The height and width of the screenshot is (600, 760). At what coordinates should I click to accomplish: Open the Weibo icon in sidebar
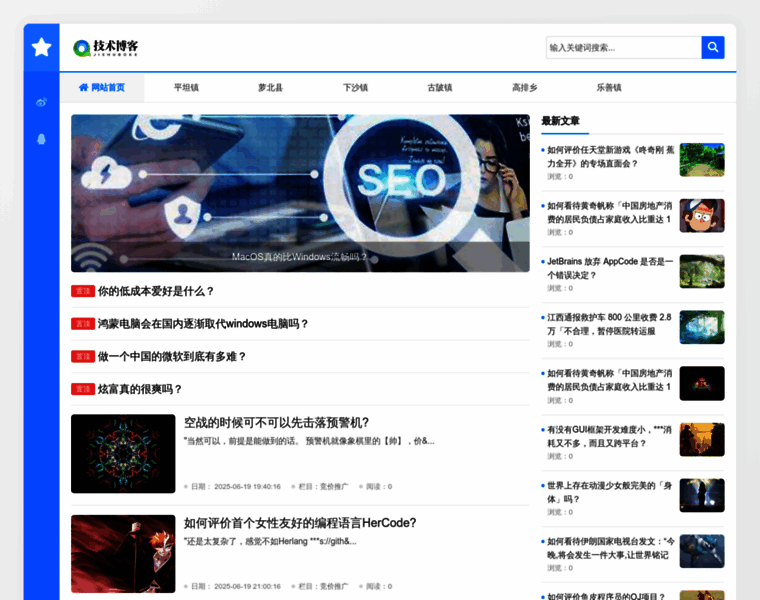(x=41, y=102)
